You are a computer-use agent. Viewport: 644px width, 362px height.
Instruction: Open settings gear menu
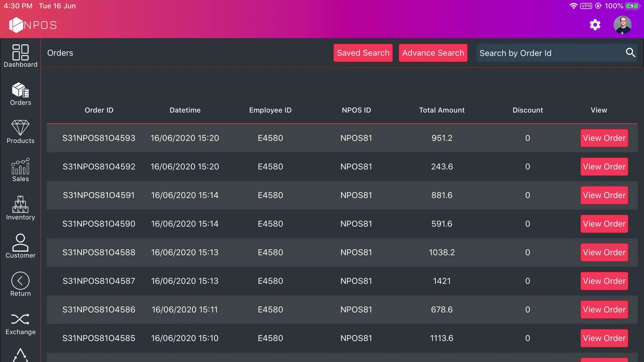(595, 24)
